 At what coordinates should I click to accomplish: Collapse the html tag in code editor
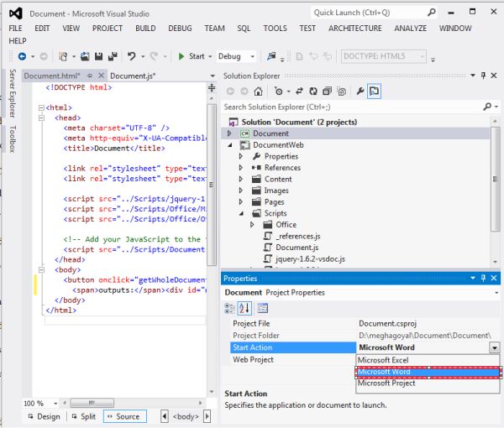point(39,108)
